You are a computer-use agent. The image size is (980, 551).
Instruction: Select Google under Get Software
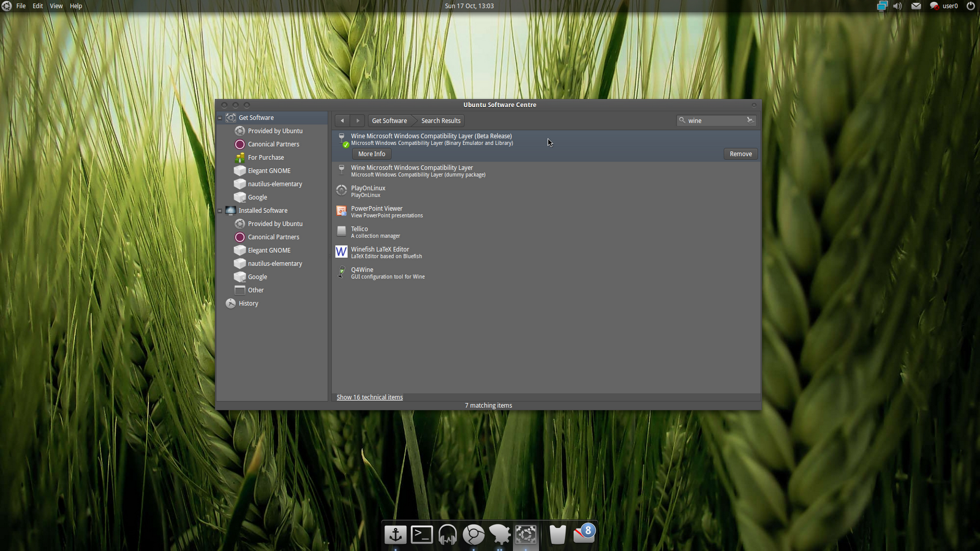[x=257, y=198]
